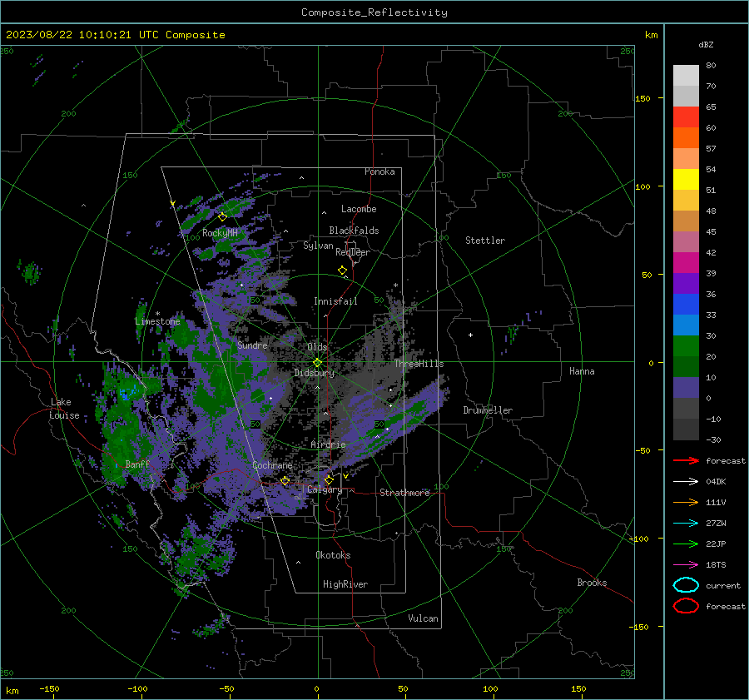The image size is (749, 700).
Task: Click the Stettler city label
Action: pyautogui.click(x=485, y=241)
